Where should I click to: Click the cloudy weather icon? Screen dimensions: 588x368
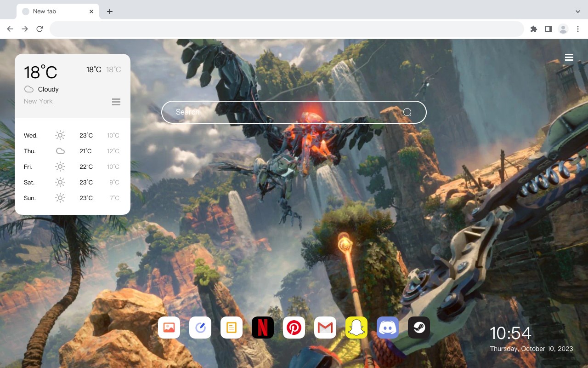29,89
